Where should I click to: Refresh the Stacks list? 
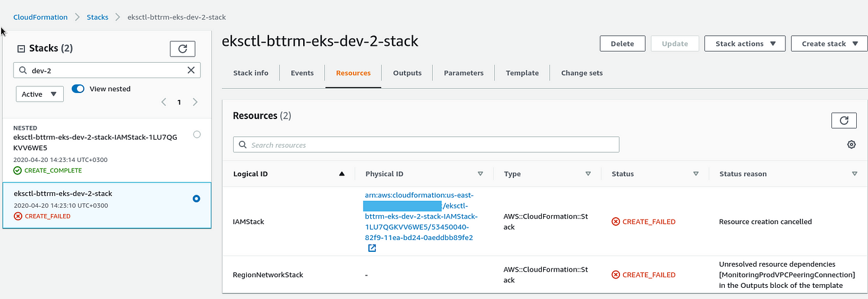(182, 48)
